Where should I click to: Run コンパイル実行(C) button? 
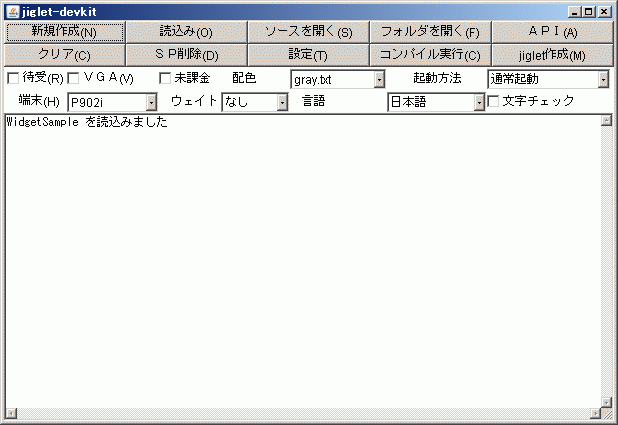pos(431,55)
